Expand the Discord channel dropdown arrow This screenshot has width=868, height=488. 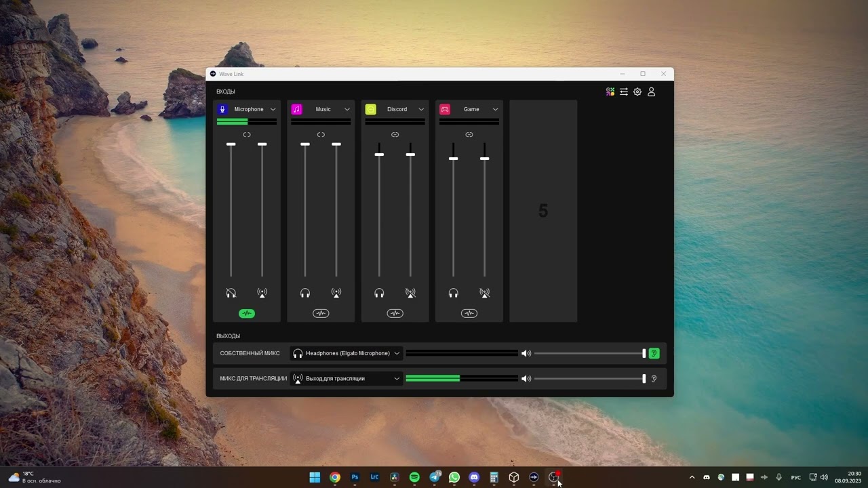pyautogui.click(x=421, y=109)
